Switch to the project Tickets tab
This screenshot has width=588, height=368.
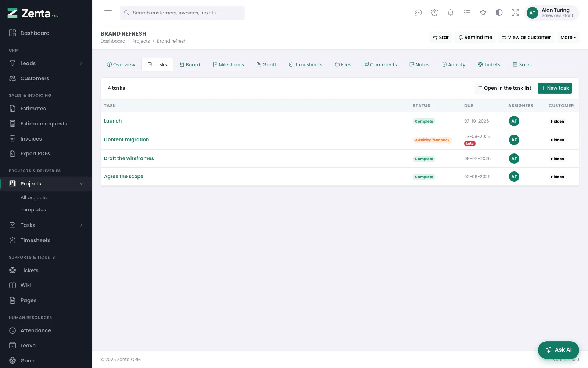click(x=489, y=65)
